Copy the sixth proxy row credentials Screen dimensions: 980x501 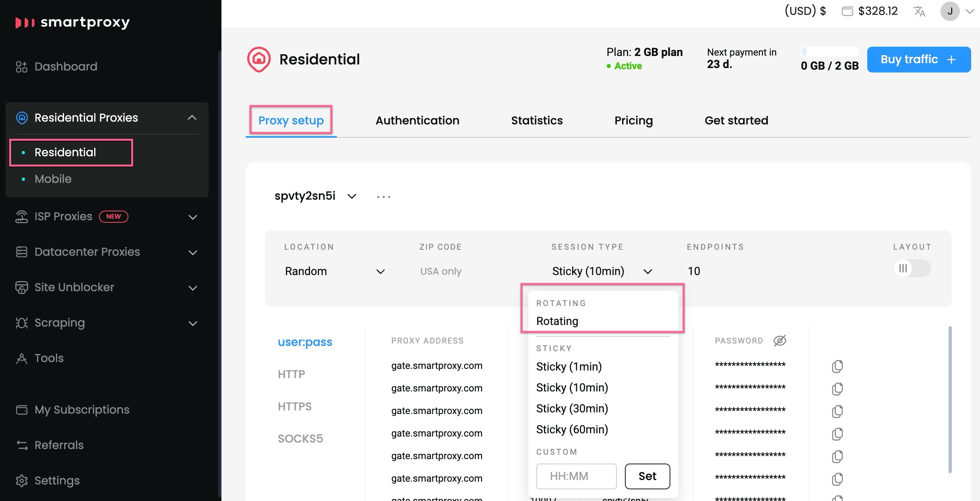coord(837,479)
